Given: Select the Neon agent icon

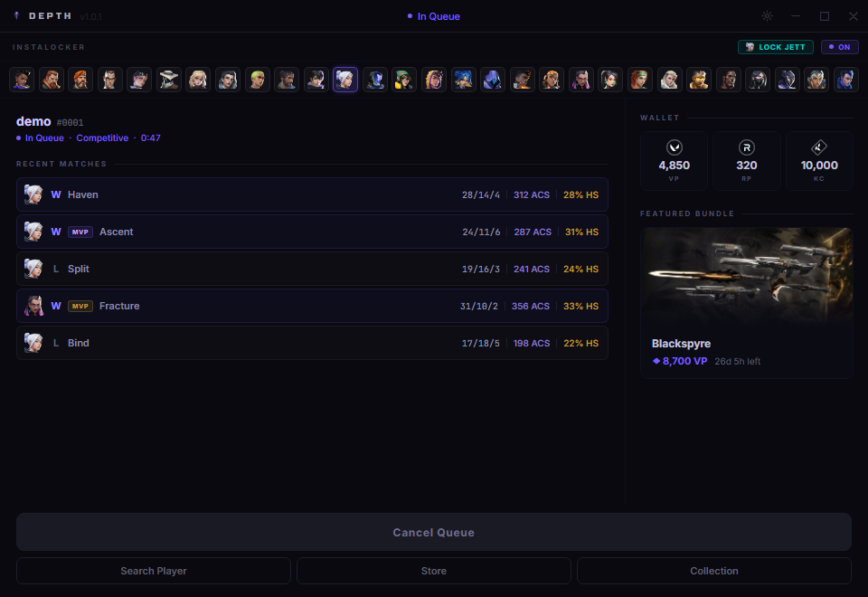Looking at the screenshot, I should (x=463, y=80).
